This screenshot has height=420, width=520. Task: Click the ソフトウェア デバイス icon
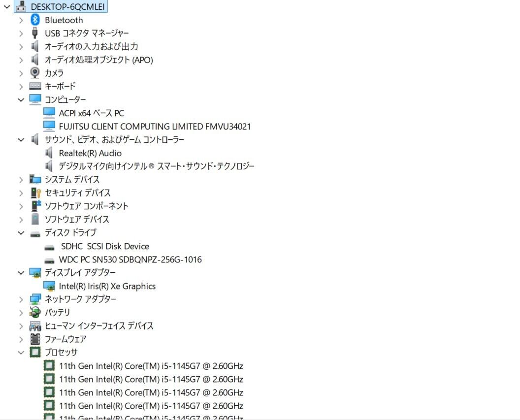tap(35, 219)
